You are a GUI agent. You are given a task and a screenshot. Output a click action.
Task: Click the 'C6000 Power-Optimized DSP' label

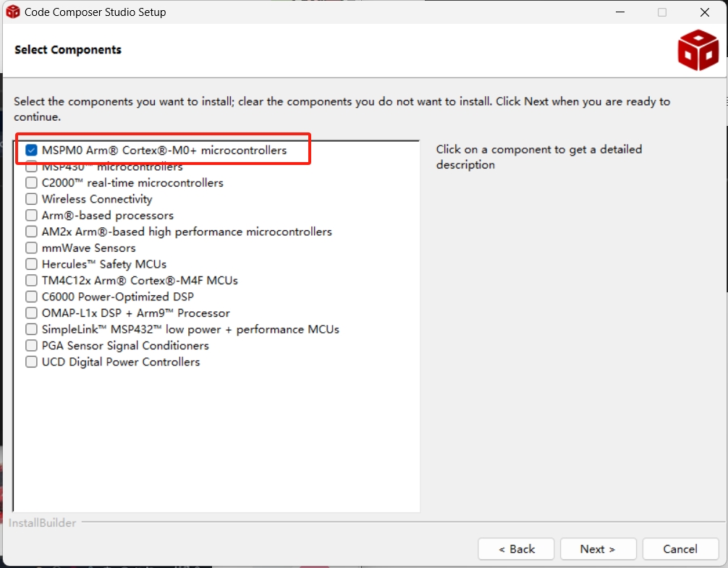(x=118, y=297)
